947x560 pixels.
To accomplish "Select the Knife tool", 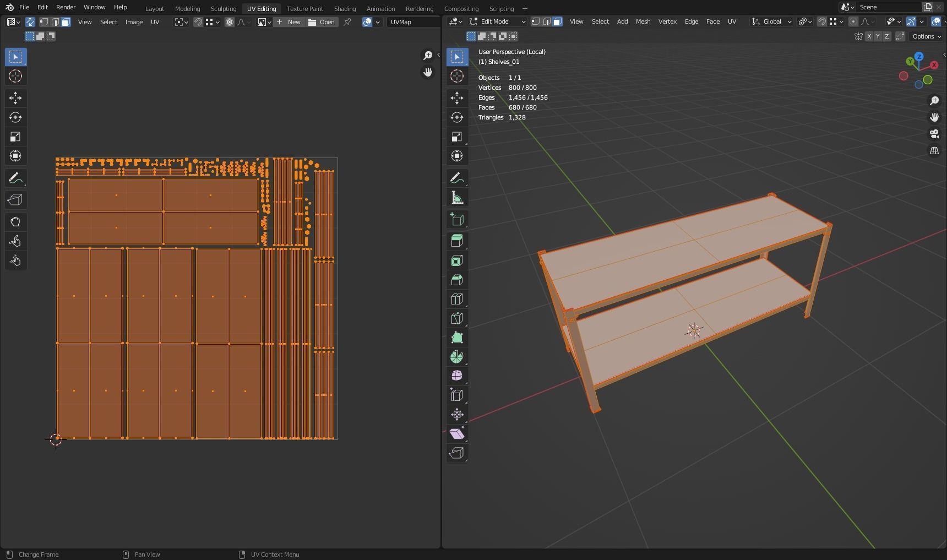I will point(457,318).
